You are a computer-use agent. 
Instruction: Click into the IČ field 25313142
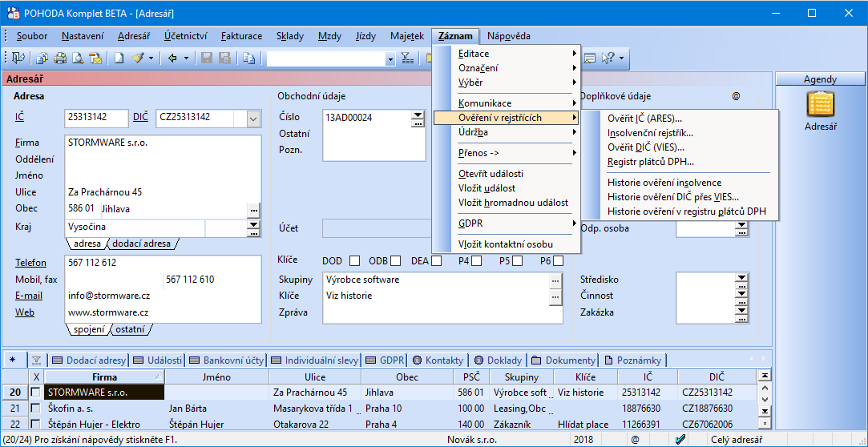pos(97,118)
